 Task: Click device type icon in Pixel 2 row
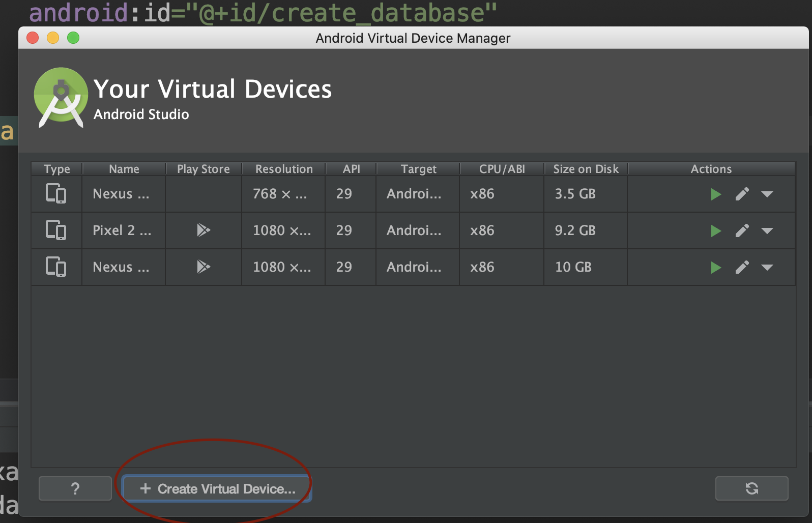[56, 230]
